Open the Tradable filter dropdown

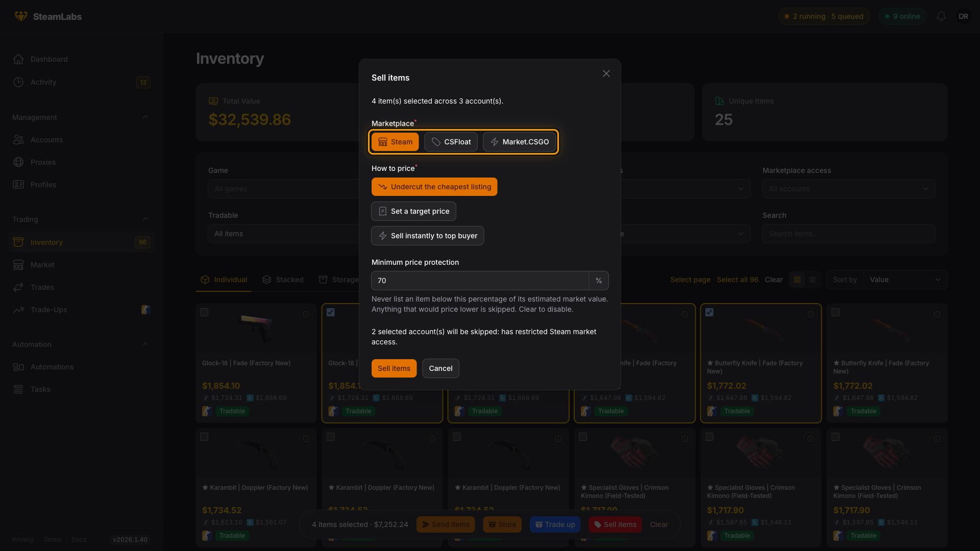pos(284,234)
